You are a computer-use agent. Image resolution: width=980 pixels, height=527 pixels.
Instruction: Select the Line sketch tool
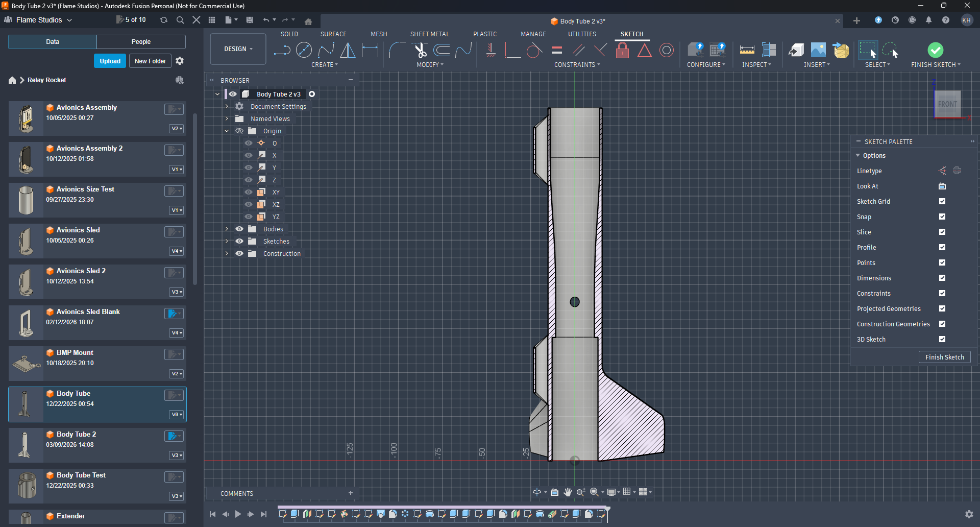pos(282,50)
